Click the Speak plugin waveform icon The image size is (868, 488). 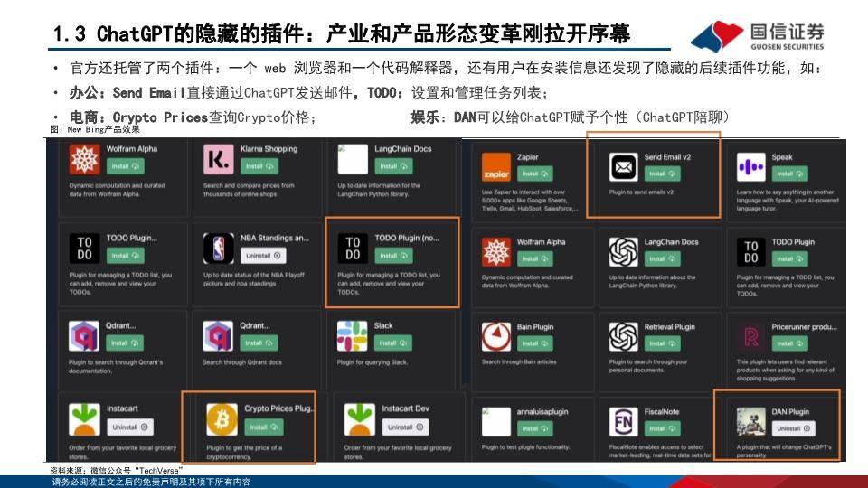pos(751,166)
